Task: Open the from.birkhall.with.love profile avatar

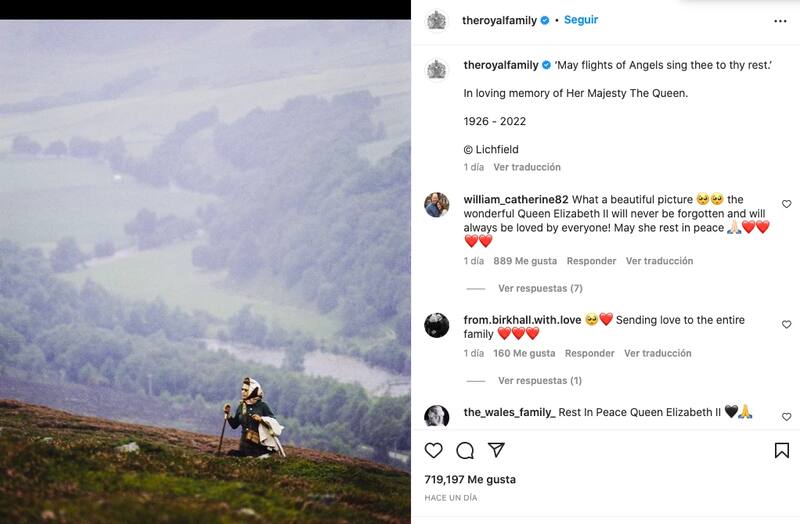Action: 436,325
